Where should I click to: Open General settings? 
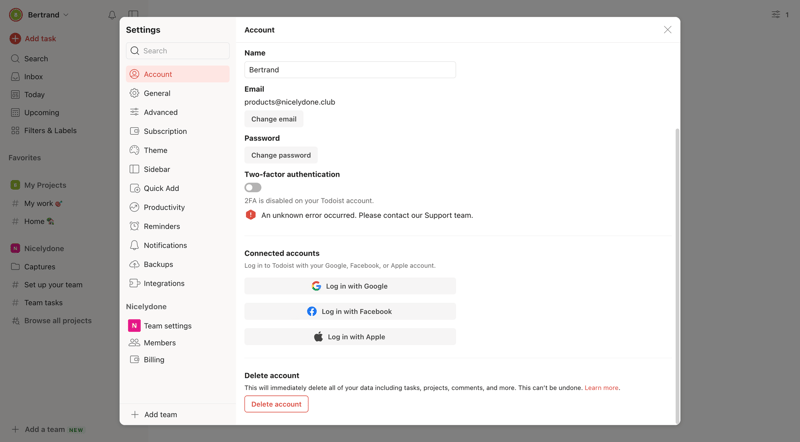[178, 93]
